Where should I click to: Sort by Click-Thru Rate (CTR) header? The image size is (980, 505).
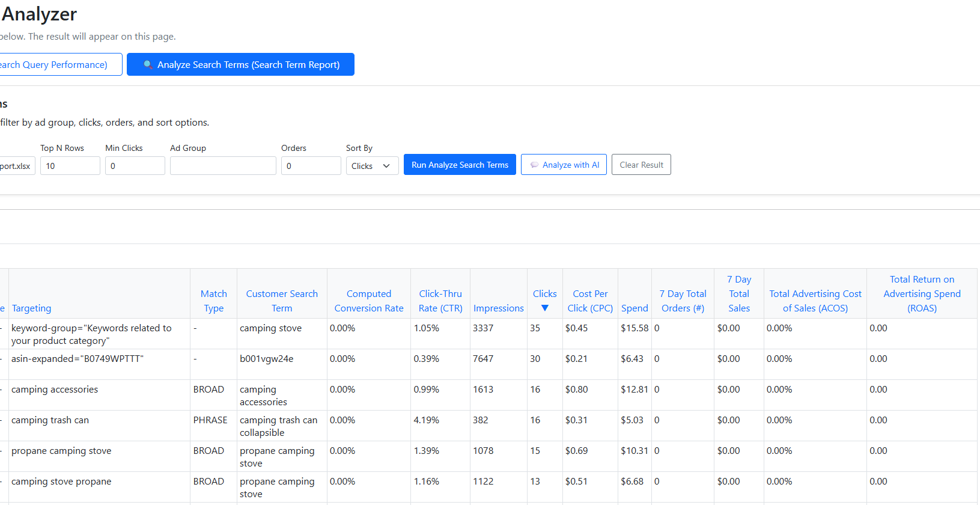pos(440,301)
